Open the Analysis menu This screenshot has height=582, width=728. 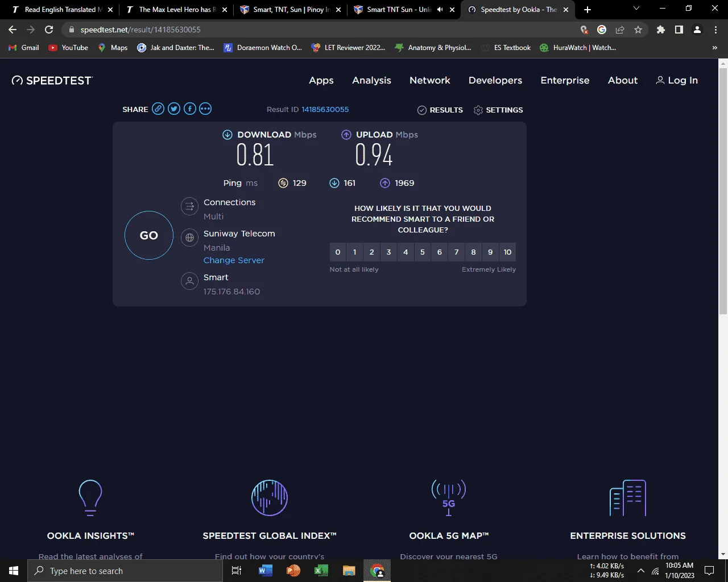[x=371, y=81]
